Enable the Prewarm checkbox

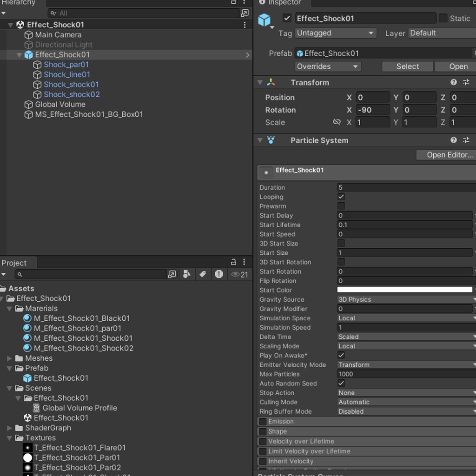click(341, 206)
